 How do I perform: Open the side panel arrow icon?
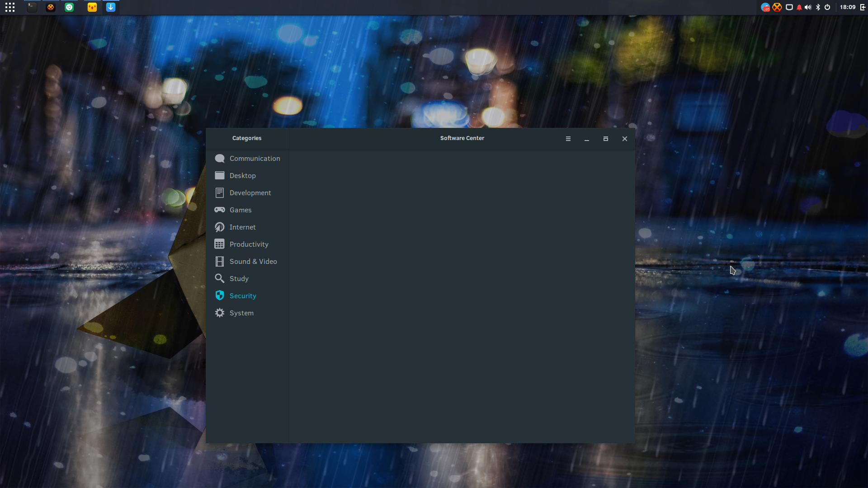[863, 7]
